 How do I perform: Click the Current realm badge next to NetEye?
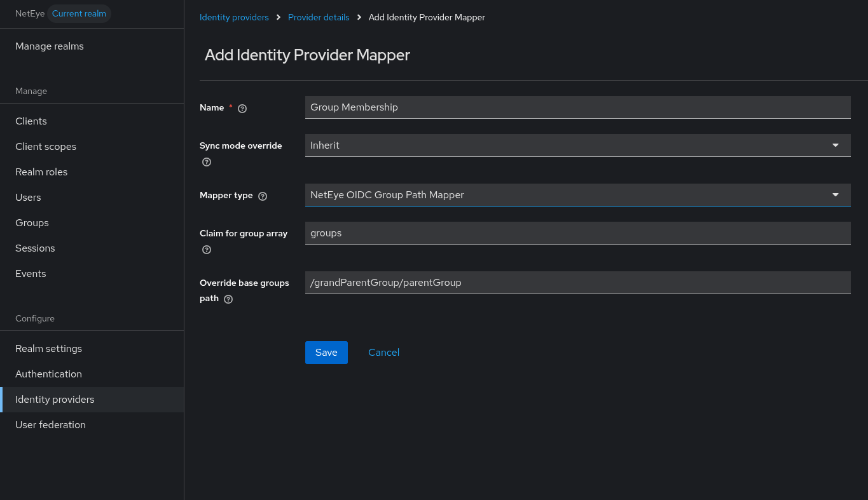pyautogui.click(x=79, y=13)
